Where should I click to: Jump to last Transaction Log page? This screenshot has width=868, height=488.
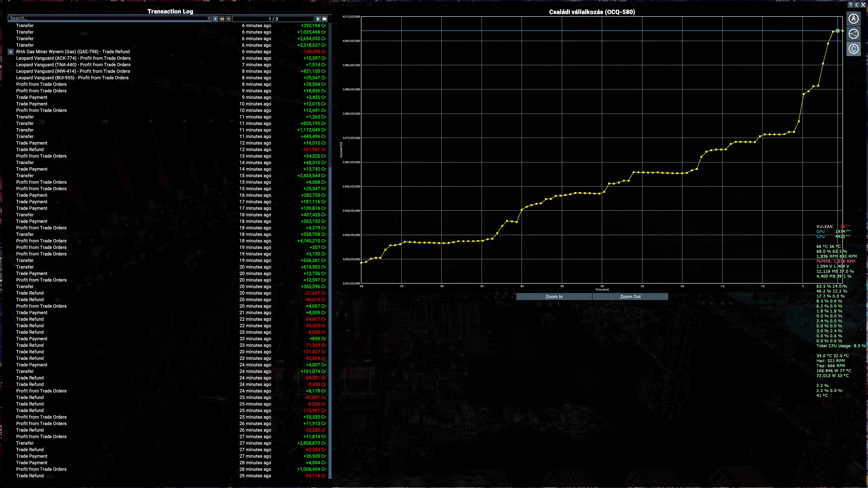pyautogui.click(x=325, y=19)
